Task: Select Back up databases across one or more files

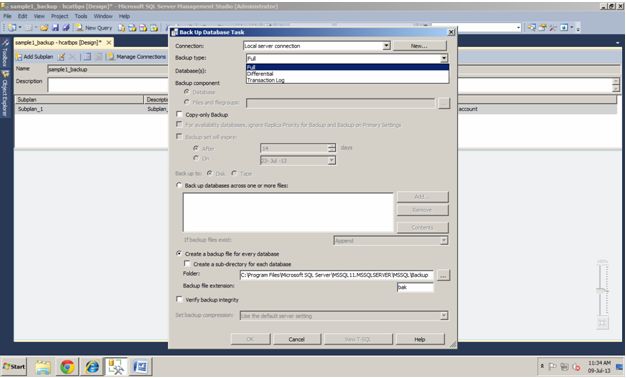Action: click(179, 185)
